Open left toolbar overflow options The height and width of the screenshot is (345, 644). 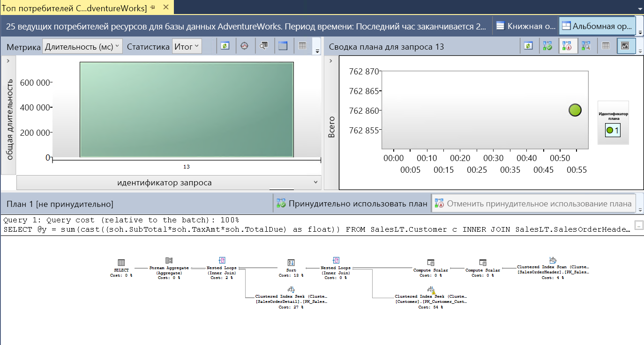coord(317,51)
